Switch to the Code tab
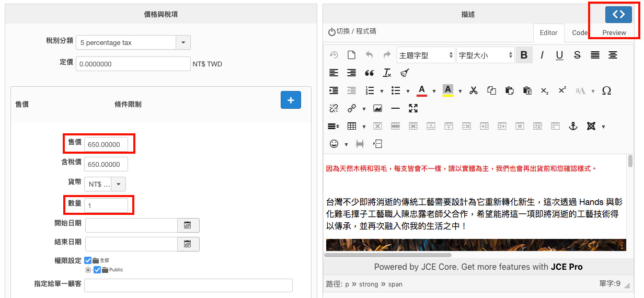 tap(579, 32)
